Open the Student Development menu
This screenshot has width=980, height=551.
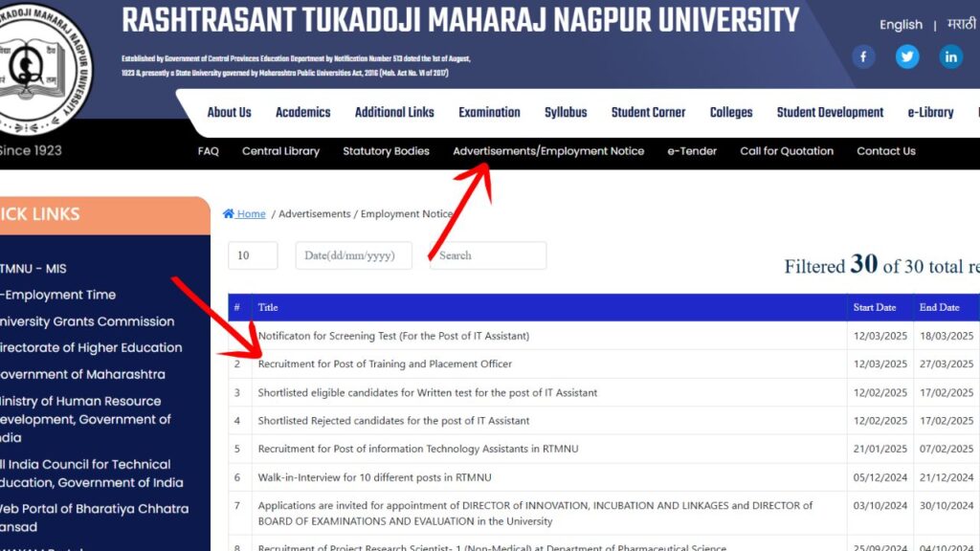pos(830,113)
